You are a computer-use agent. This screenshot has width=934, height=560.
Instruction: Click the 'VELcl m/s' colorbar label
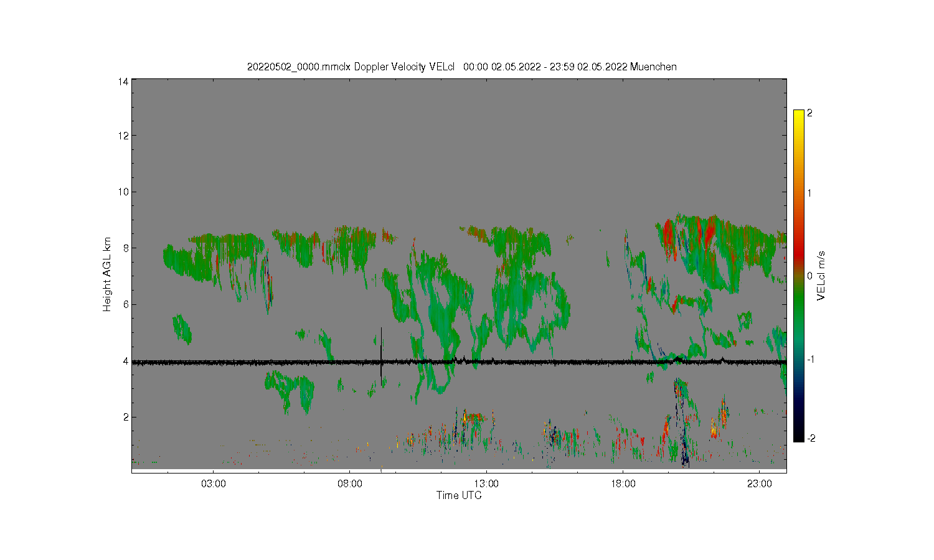click(821, 276)
